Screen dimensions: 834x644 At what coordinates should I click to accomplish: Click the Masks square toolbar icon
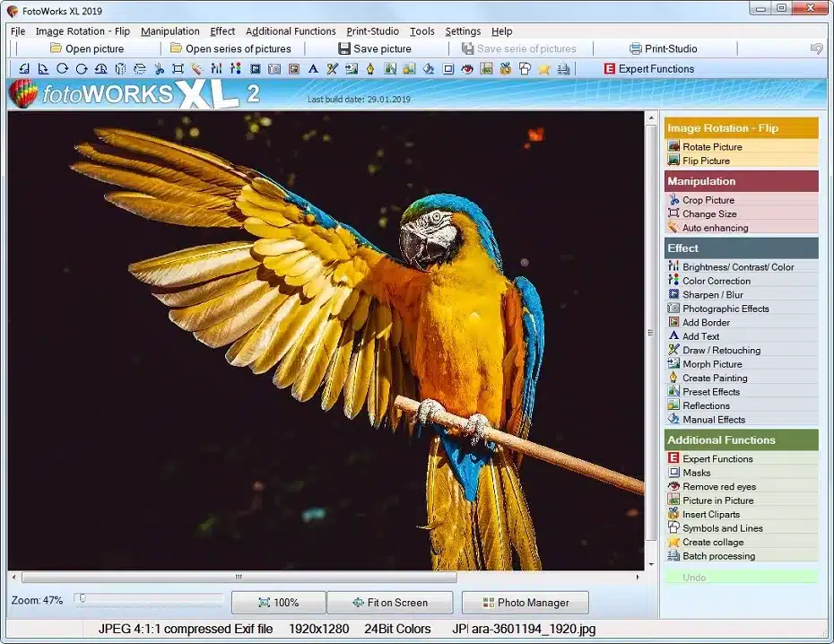448,68
